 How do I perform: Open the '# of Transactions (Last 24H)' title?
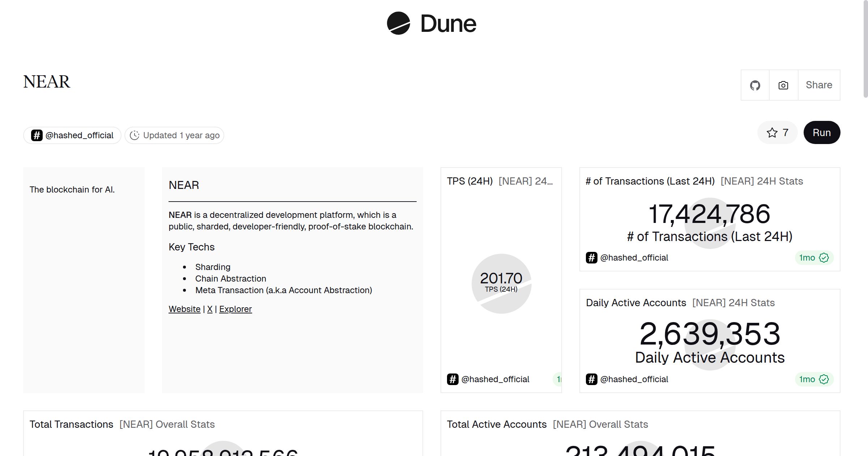point(650,181)
